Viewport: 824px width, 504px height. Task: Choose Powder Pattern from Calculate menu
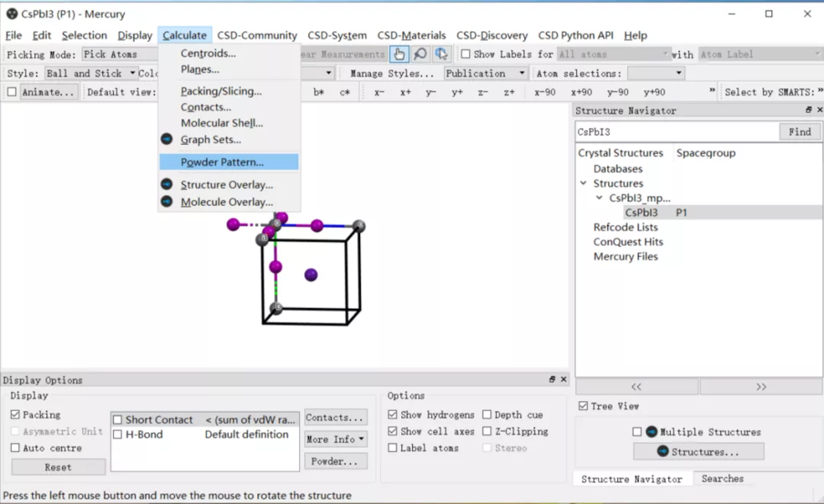tap(229, 161)
